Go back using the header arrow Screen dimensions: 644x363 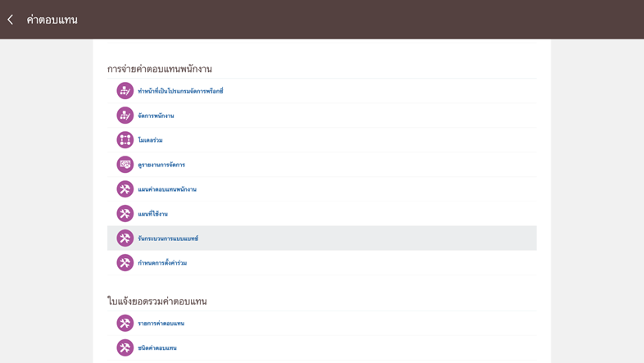point(11,20)
